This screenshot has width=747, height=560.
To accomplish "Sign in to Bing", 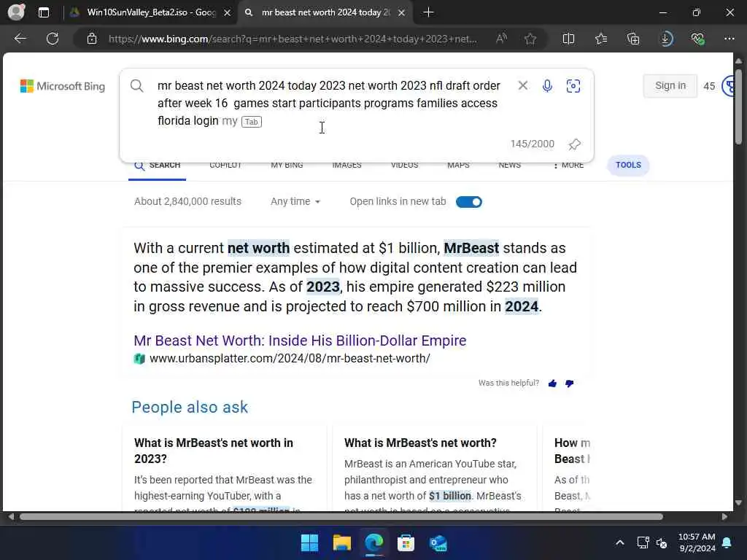I will 670,86.
